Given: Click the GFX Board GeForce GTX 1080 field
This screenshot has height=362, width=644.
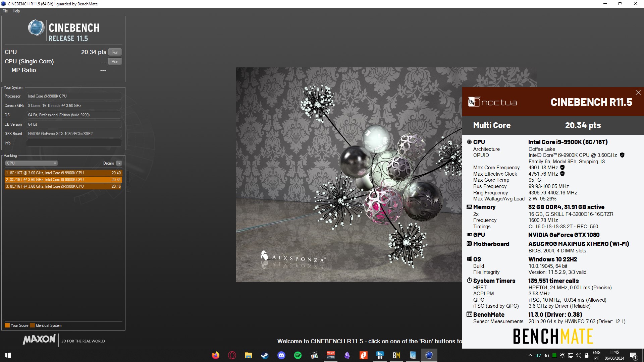Looking at the screenshot, I should [x=74, y=134].
